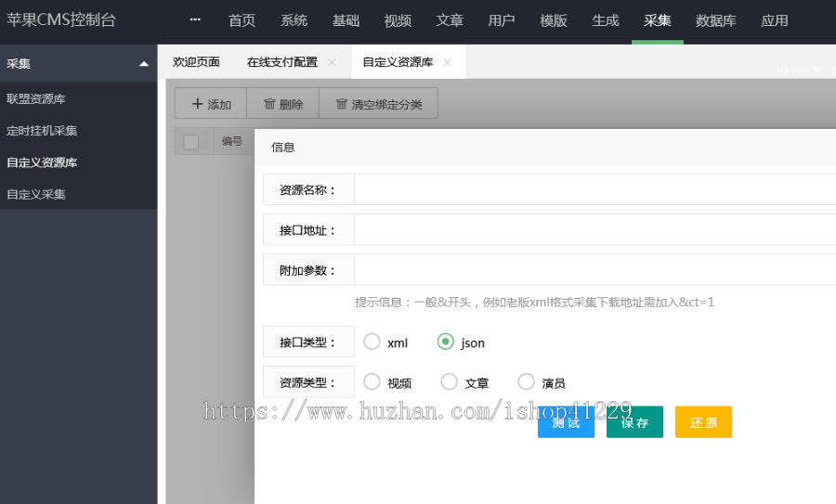Screen dimensions: 836x504
Task: Select the json interface type radio
Action: [x=445, y=342]
